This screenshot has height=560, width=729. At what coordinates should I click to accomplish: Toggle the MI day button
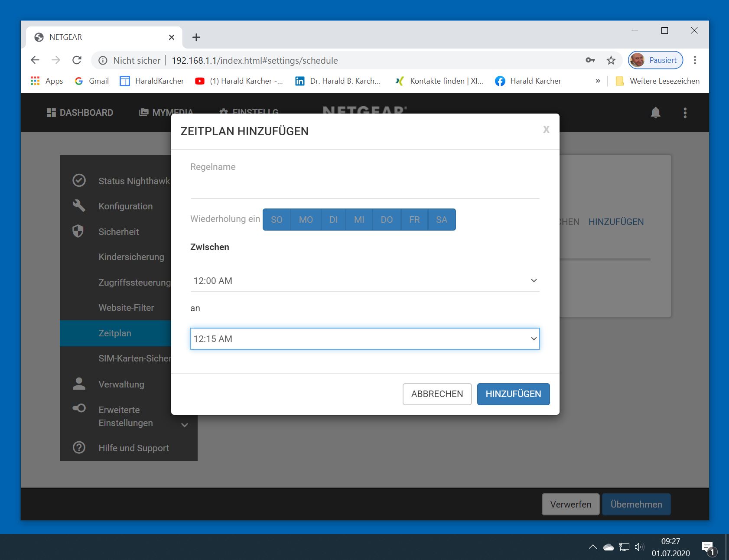click(359, 220)
